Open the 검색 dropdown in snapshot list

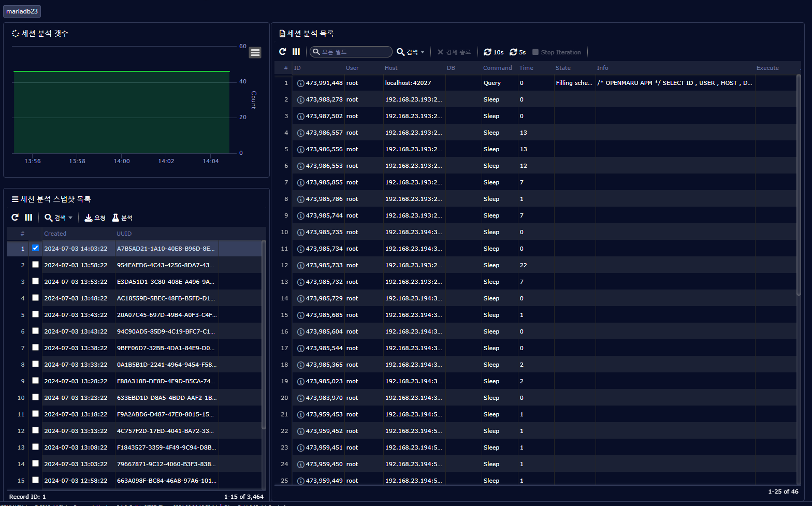pos(59,218)
